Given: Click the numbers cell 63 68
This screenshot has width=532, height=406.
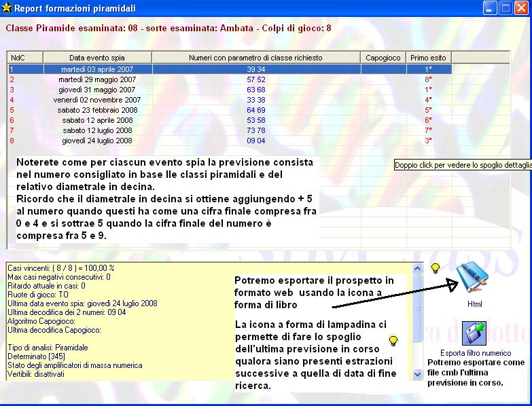Looking at the screenshot, I should 256,90.
